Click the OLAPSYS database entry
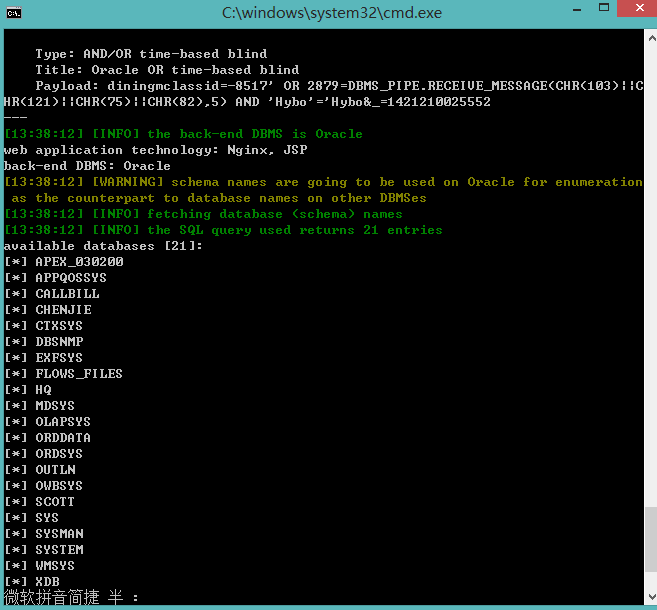The width and height of the screenshot is (657, 610). [x=48, y=421]
